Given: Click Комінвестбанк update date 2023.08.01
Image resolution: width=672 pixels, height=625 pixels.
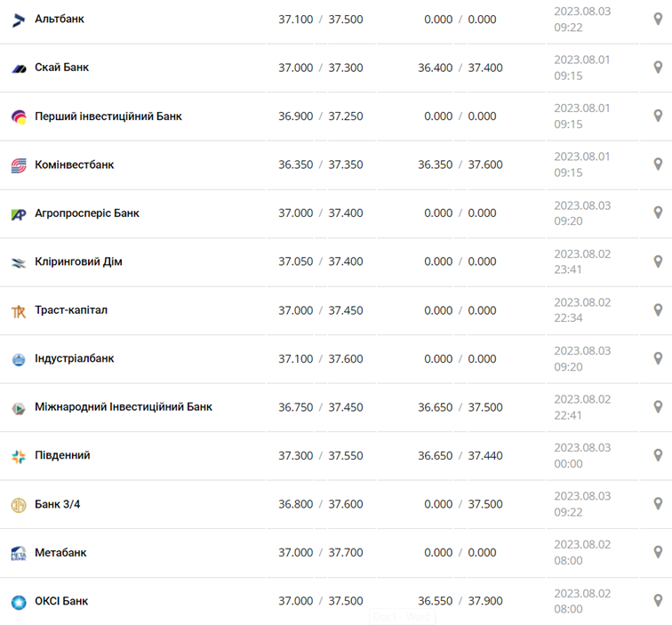Looking at the screenshot, I should pyautogui.click(x=582, y=156).
